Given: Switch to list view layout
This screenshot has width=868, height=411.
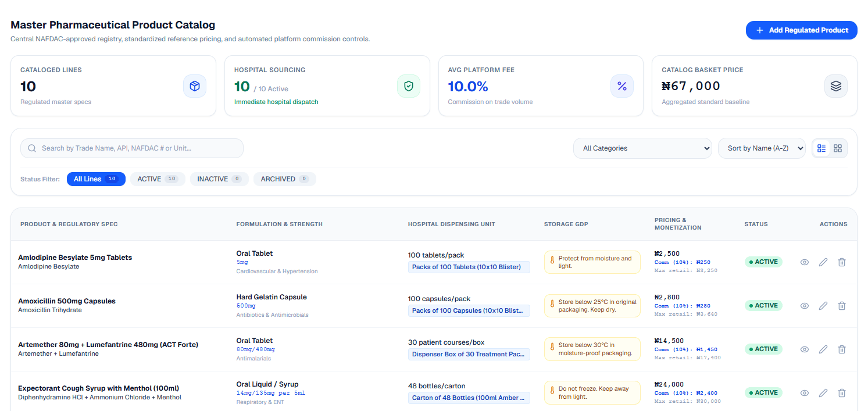Looking at the screenshot, I should click(821, 148).
